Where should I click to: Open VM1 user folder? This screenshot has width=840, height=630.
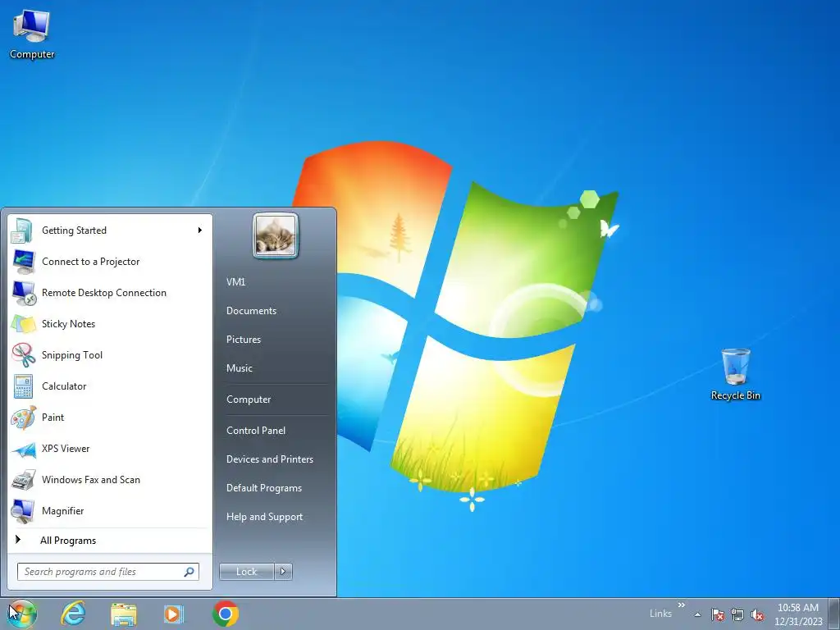(235, 282)
